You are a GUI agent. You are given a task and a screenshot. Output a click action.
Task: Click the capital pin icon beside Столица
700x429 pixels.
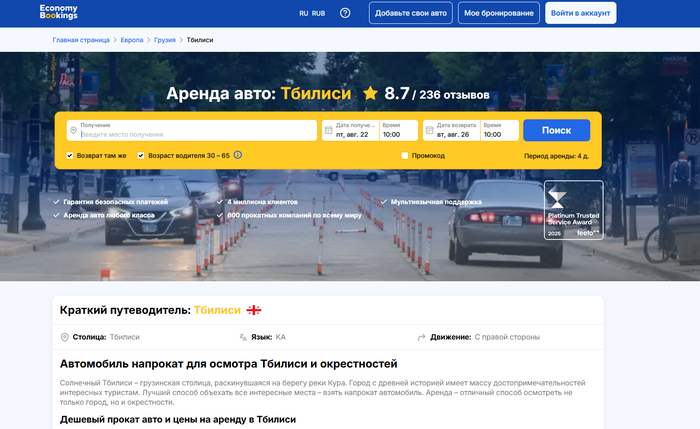click(64, 337)
